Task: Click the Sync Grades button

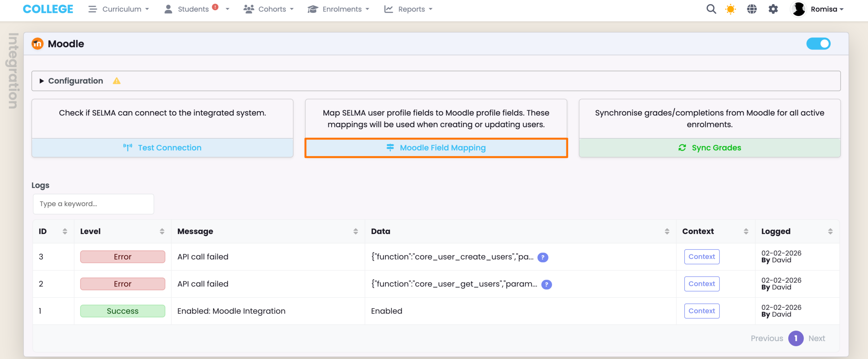Action: pos(709,148)
